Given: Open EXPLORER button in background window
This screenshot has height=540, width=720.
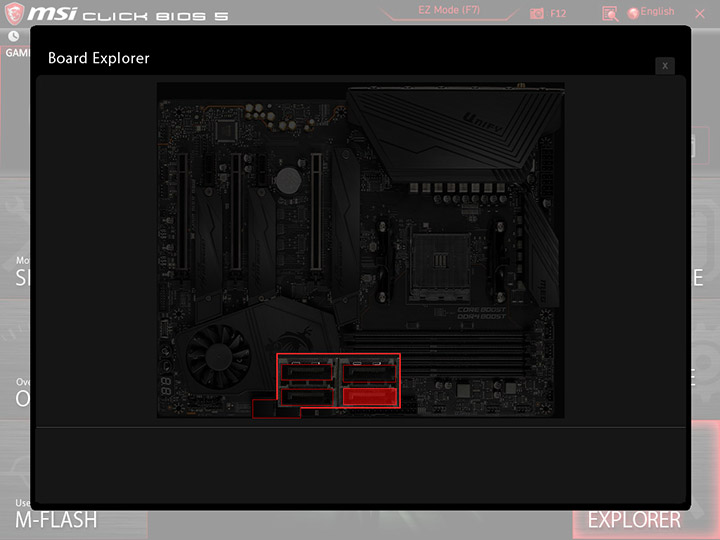Looking at the screenshot, I should 634,520.
